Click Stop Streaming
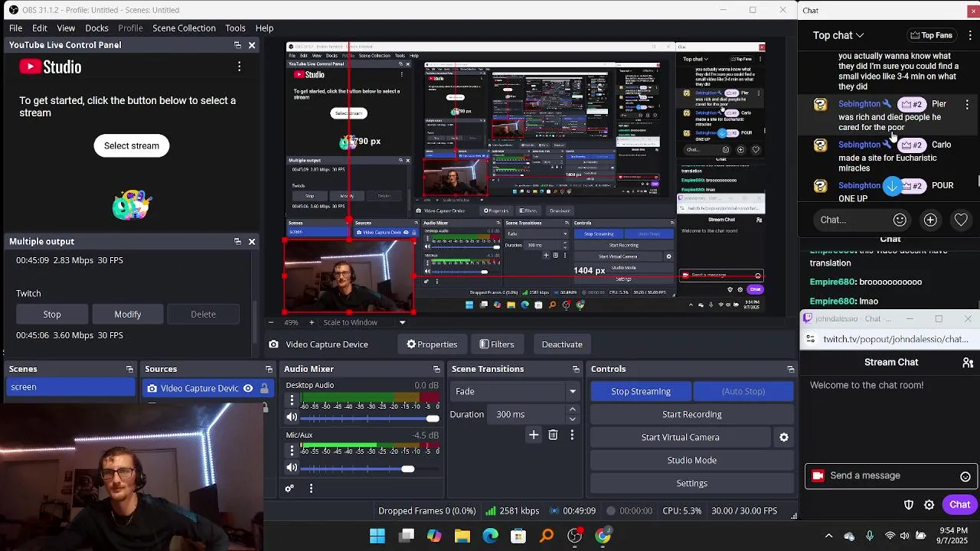980x551 pixels. [x=641, y=391]
